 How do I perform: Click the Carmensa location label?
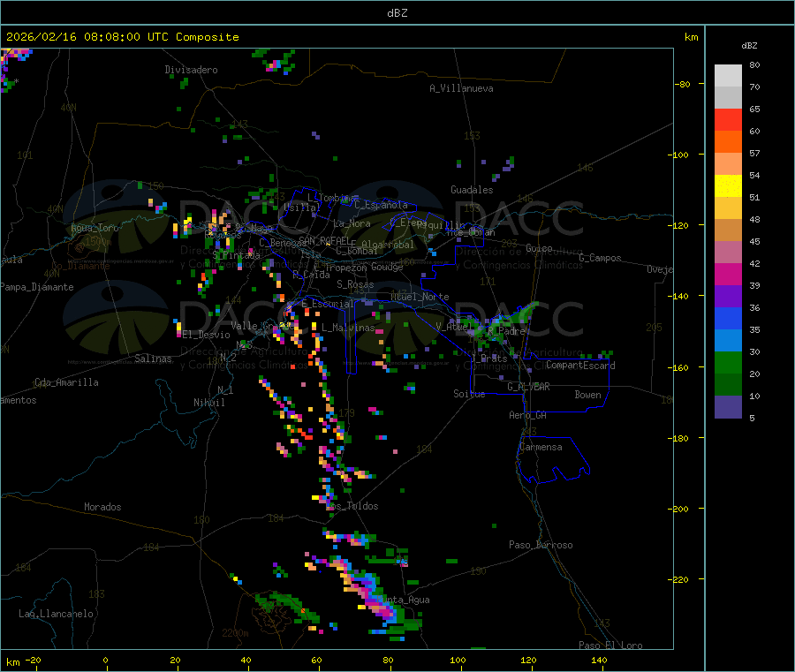coord(541,447)
